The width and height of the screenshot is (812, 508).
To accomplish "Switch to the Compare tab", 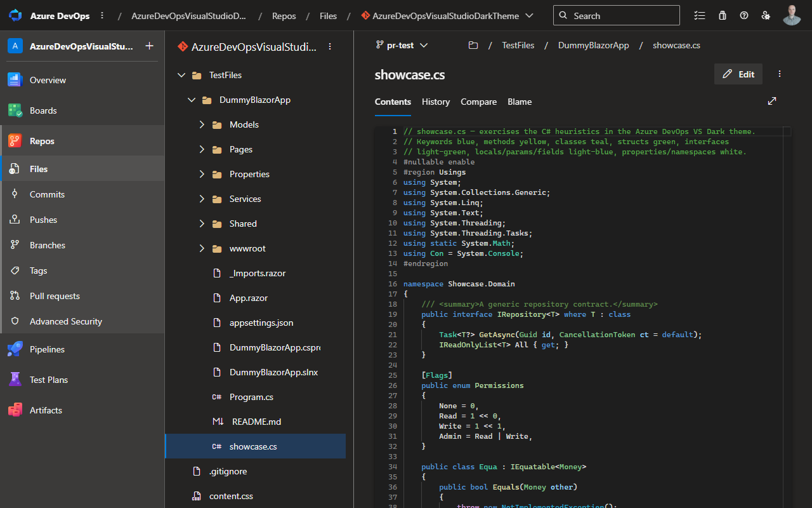I will (x=479, y=102).
